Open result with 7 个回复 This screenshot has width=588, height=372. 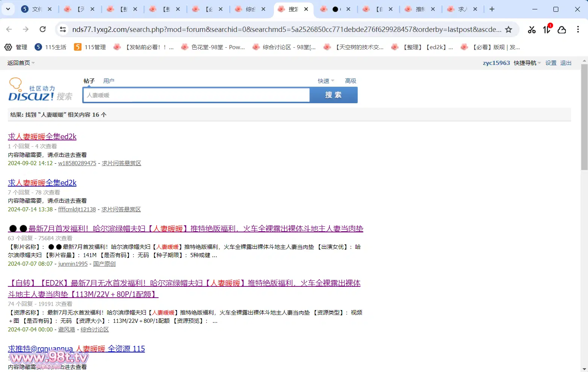(42, 183)
